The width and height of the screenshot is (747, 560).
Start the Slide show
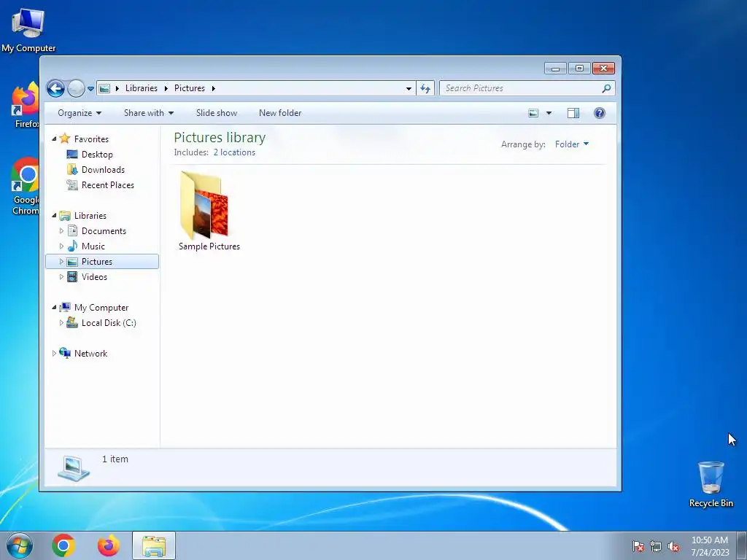coord(216,113)
